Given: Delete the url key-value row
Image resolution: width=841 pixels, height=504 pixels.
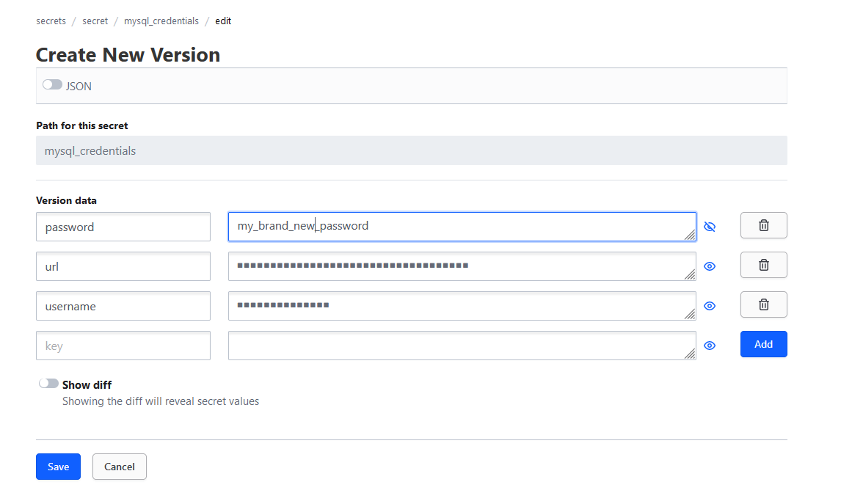Looking at the screenshot, I should 763,265.
